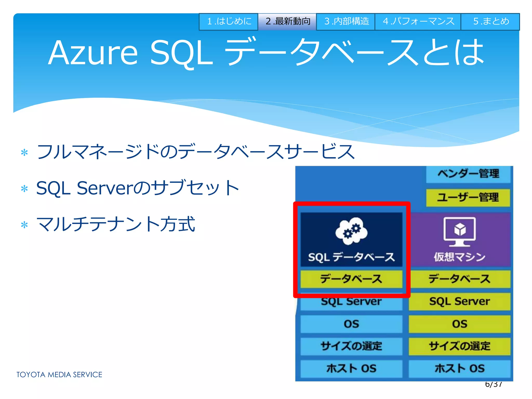Click the ホスト OS box in virtual machine column
Screen dimensions: 532x399
pyautogui.click(x=460, y=369)
